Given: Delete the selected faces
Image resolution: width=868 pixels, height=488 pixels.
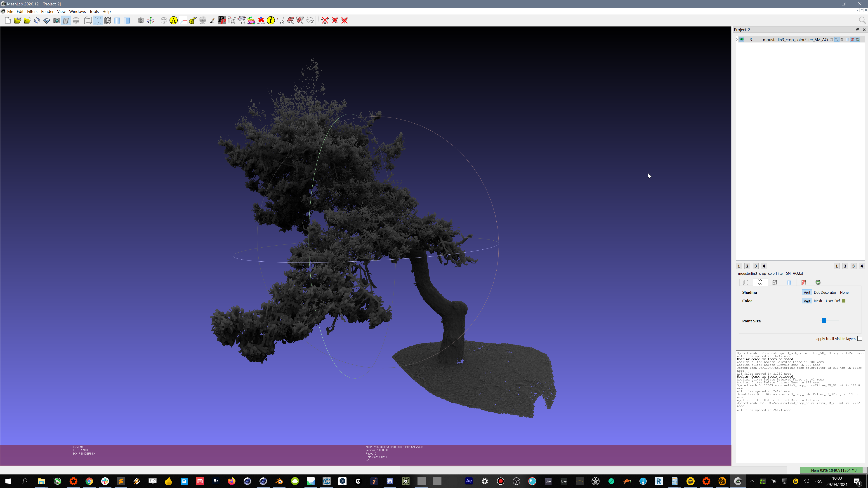Looking at the screenshot, I should (x=335, y=21).
